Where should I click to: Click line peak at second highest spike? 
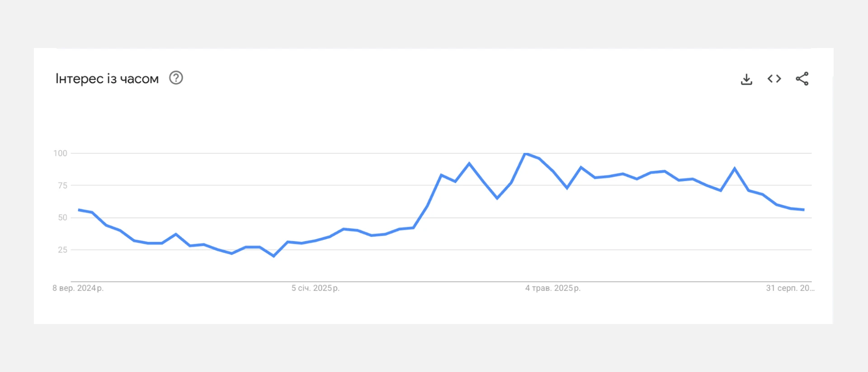469,163
